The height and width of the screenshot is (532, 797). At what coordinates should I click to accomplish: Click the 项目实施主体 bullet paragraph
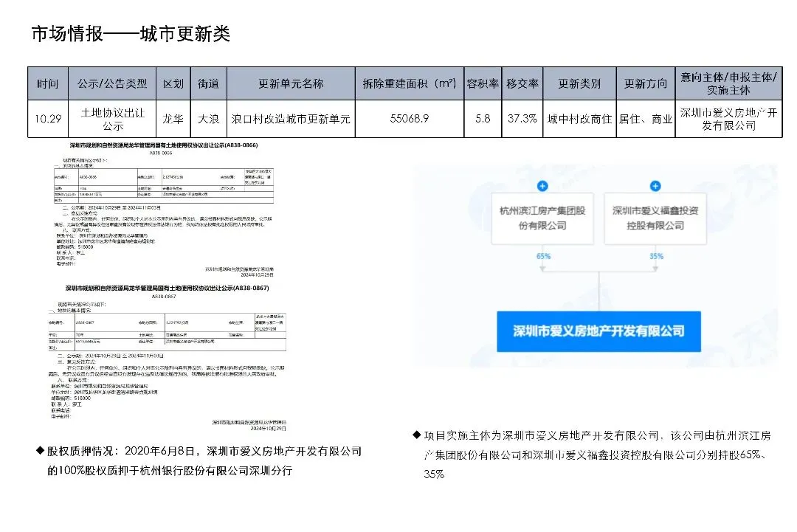[x=592, y=455]
